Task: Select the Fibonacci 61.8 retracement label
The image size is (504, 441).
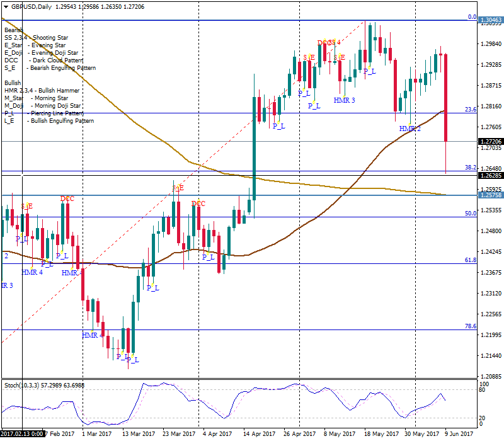Action: pyautogui.click(x=470, y=260)
